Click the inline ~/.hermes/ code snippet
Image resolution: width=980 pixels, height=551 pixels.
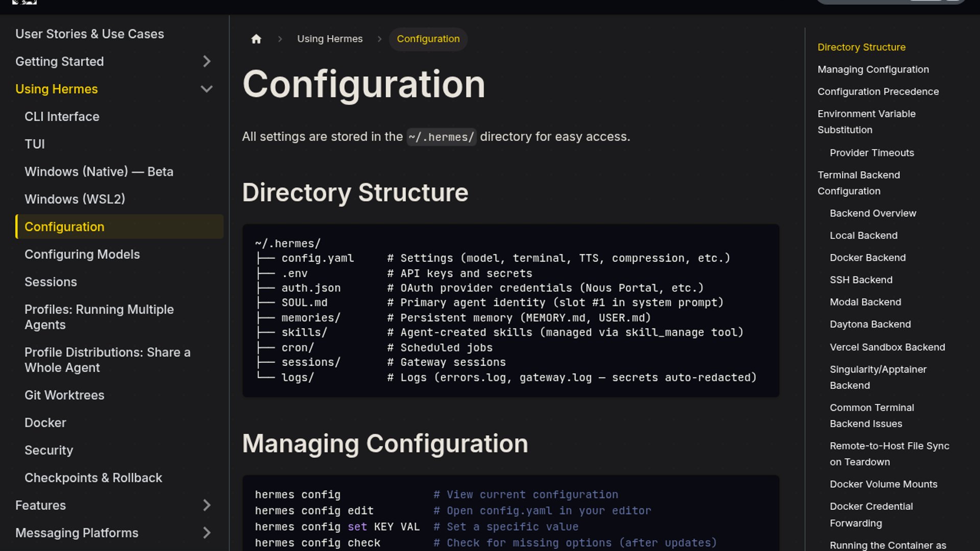click(442, 137)
